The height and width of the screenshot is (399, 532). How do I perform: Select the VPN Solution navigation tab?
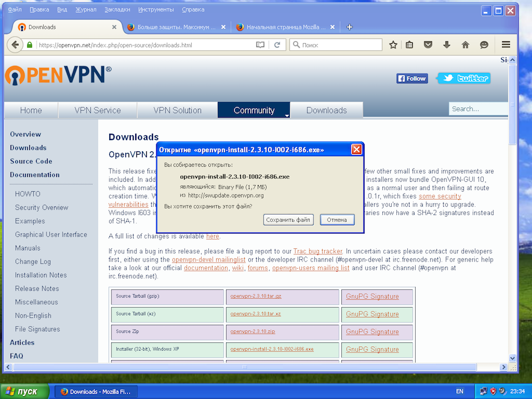[x=177, y=110]
